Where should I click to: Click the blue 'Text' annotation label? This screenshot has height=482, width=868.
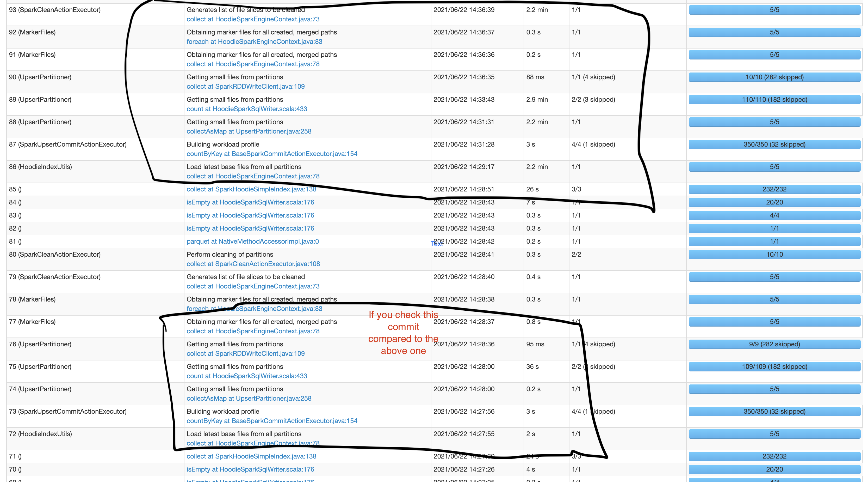pyautogui.click(x=437, y=244)
